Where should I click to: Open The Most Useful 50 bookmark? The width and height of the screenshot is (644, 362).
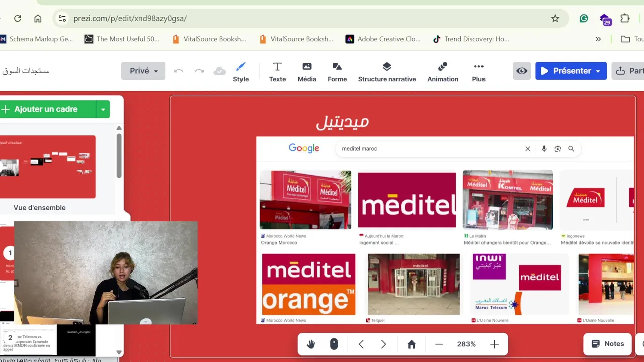(x=122, y=39)
